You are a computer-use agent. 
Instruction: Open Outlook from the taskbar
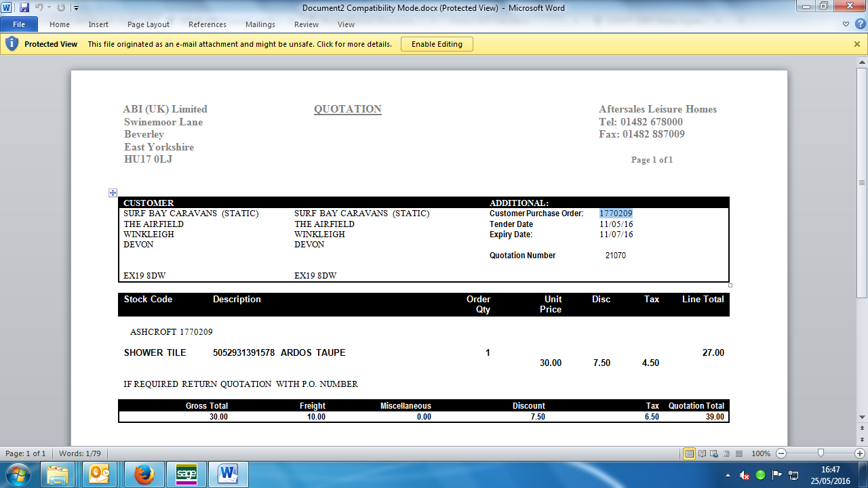[100, 474]
